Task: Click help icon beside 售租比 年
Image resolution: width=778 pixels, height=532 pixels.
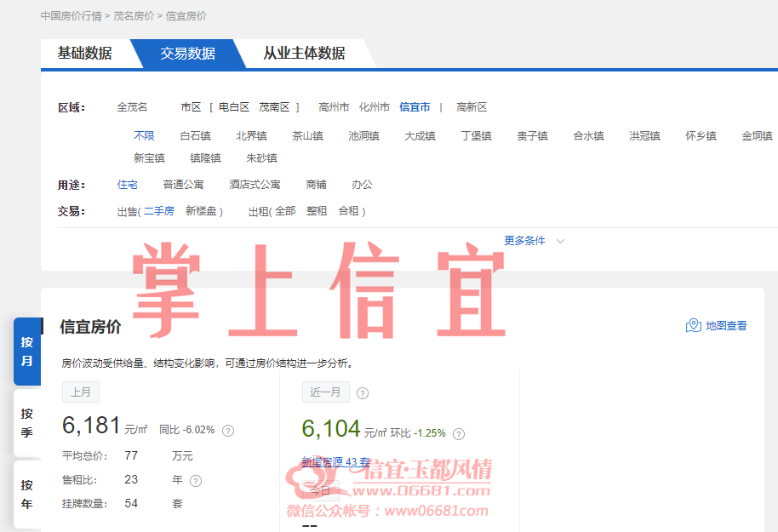Action: (196, 481)
